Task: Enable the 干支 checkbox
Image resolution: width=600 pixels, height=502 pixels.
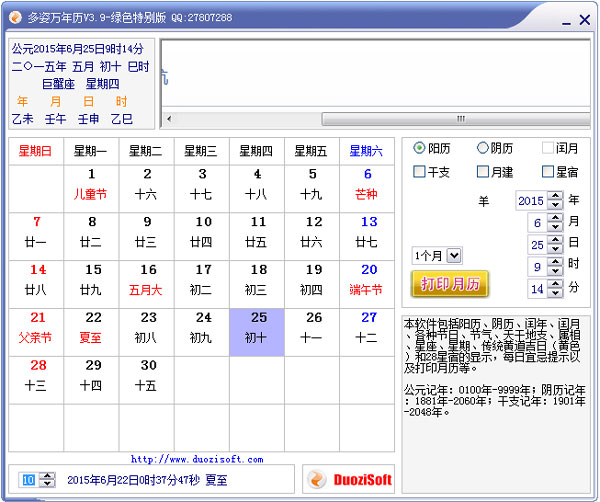Action: click(x=431, y=172)
